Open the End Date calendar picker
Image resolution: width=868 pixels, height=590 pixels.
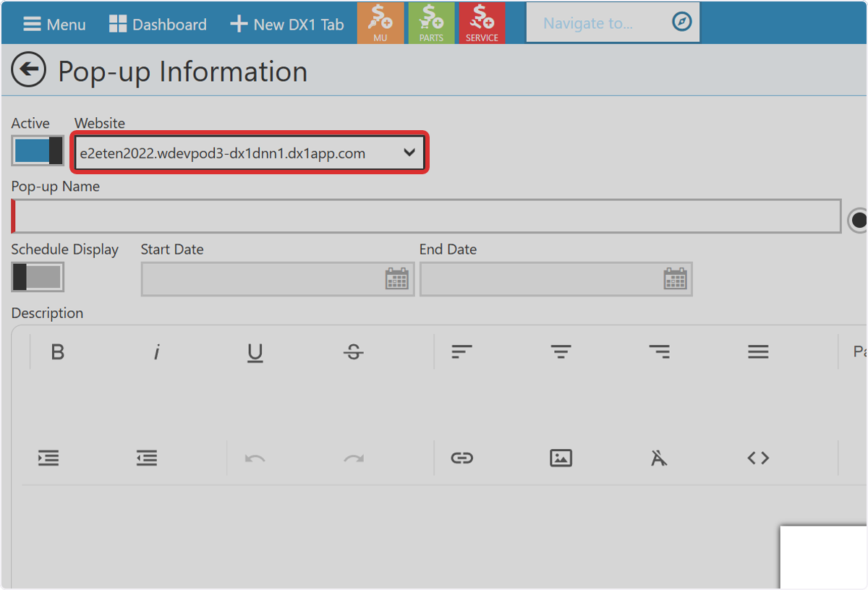(676, 279)
